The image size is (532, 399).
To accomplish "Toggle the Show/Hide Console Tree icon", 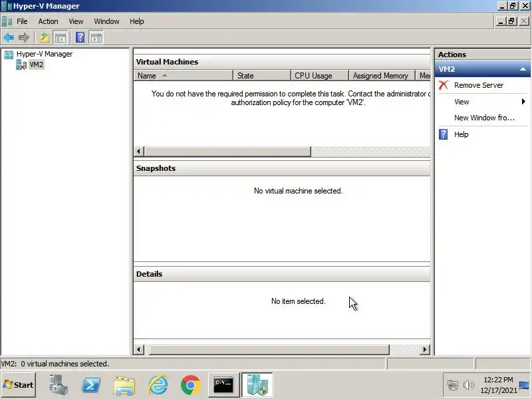I will (61, 37).
